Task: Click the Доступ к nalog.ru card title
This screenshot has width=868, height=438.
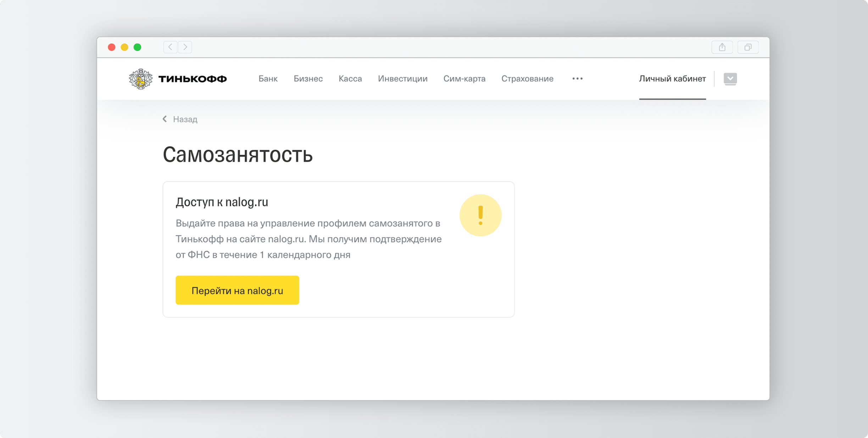Action: pyautogui.click(x=222, y=202)
